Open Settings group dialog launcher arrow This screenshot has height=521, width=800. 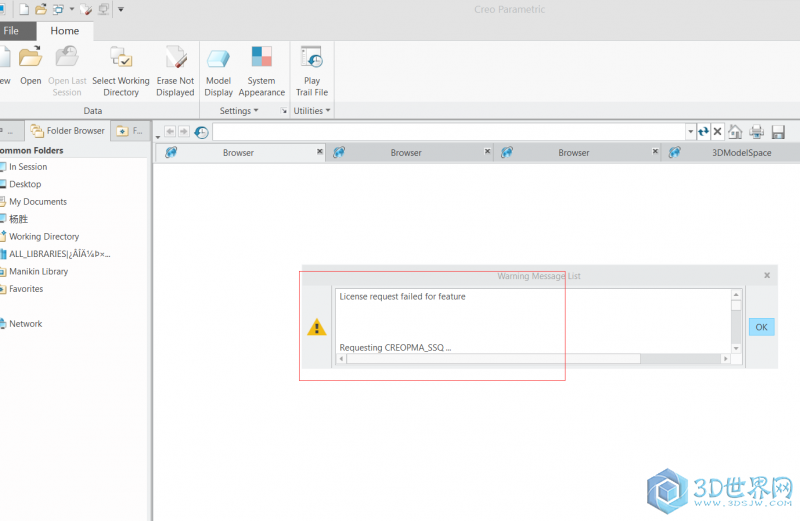click(x=284, y=111)
